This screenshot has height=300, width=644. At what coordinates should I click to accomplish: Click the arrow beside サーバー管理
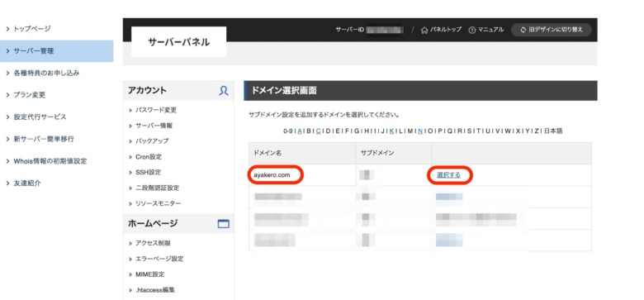point(7,51)
